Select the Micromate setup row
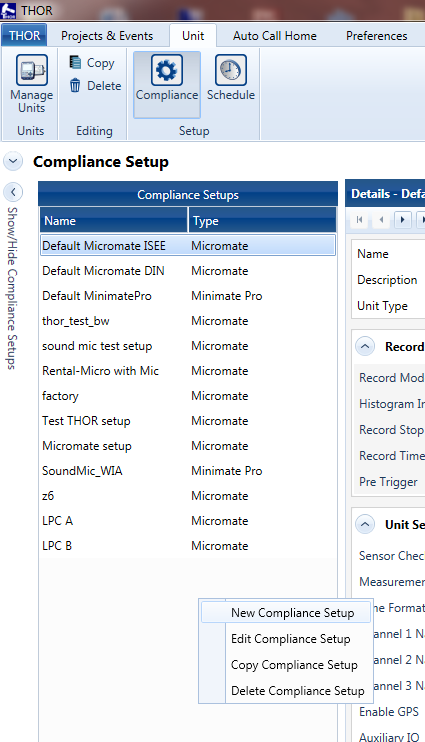This screenshot has width=425, height=742. coord(188,446)
